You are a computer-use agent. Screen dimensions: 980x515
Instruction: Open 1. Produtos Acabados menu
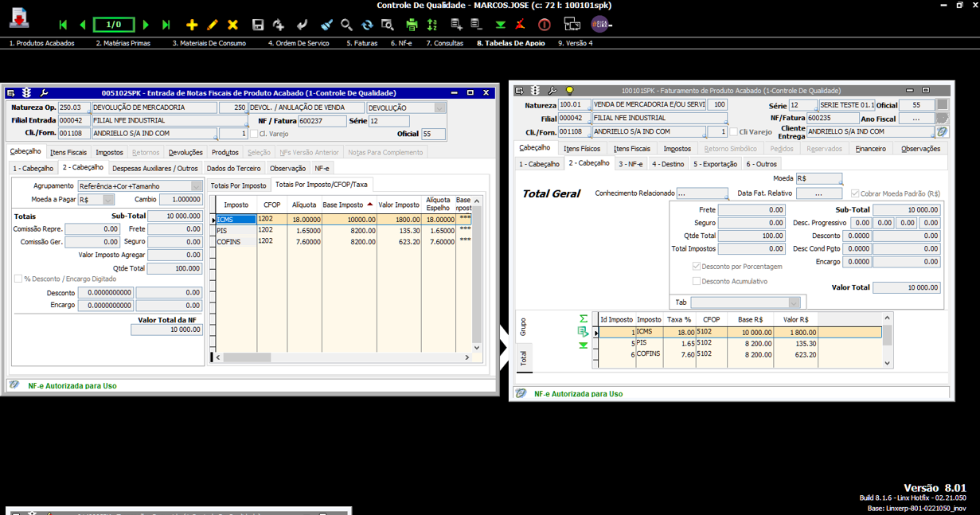tap(41, 43)
